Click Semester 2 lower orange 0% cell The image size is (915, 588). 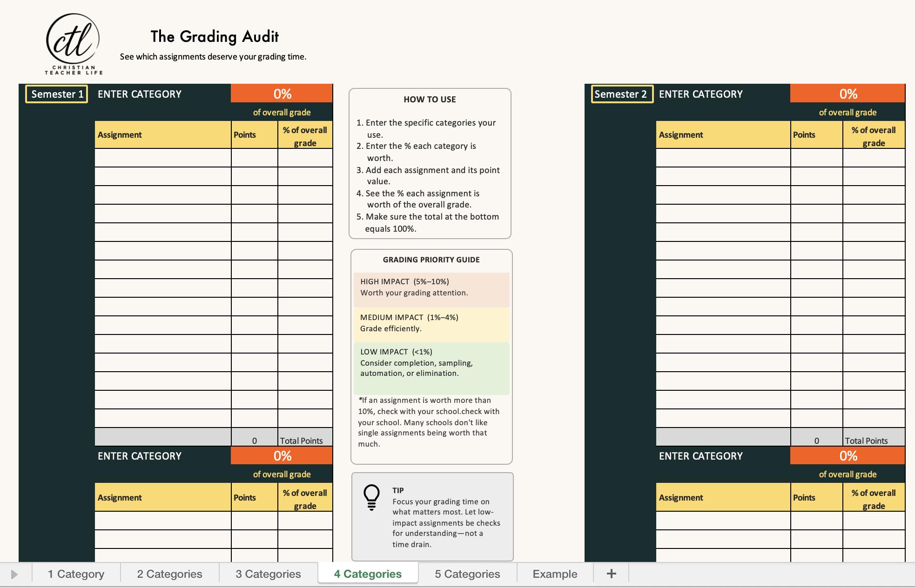[848, 455]
